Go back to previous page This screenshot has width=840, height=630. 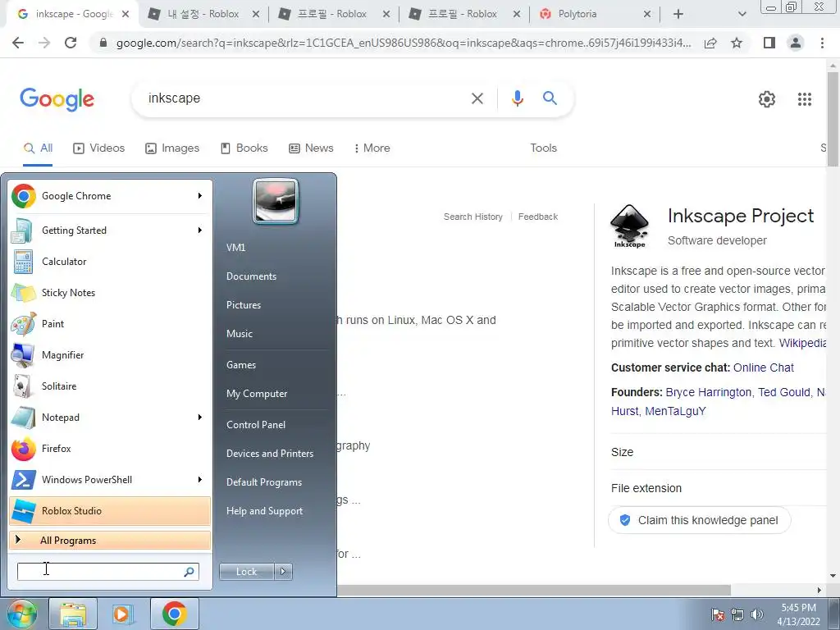[18, 43]
